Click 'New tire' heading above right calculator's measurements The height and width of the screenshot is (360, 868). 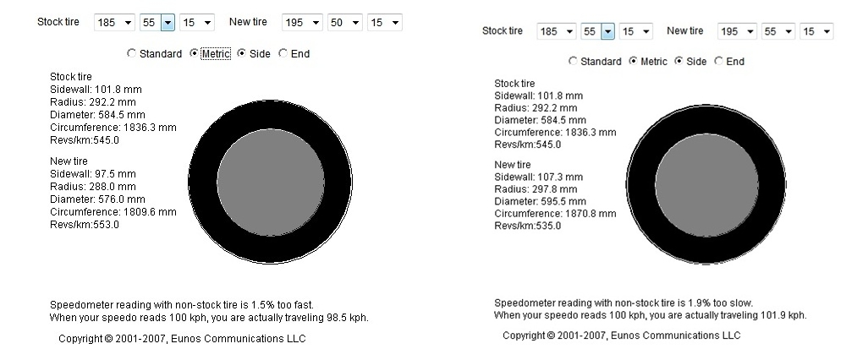[513, 165]
